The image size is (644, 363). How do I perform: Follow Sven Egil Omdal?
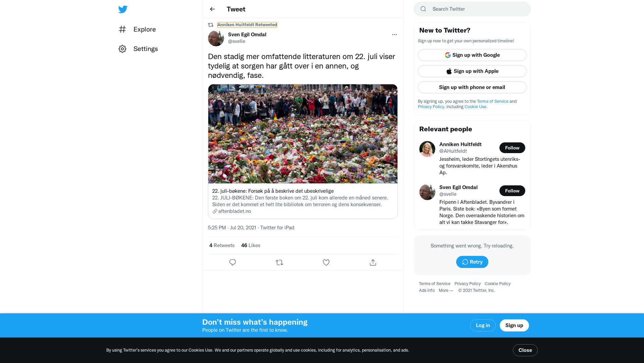pyautogui.click(x=512, y=191)
